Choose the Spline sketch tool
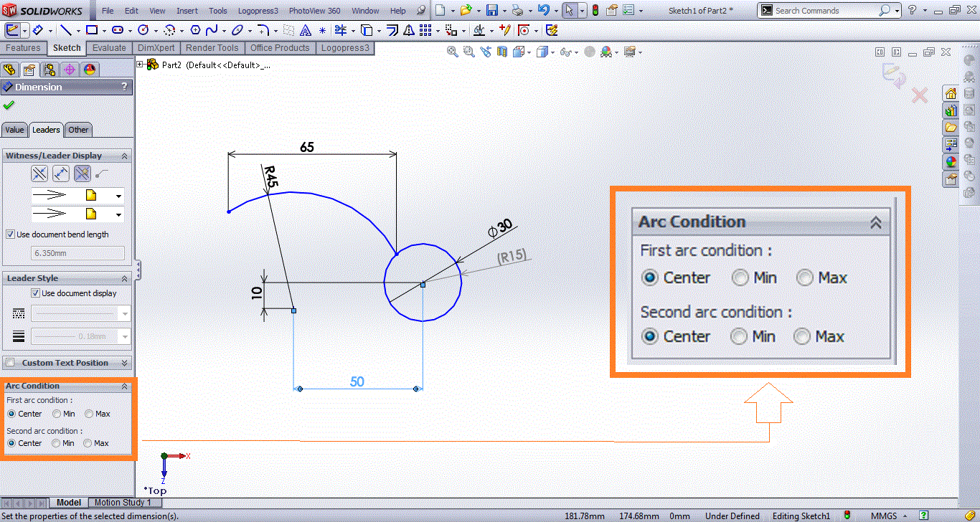The width and height of the screenshot is (980, 522). pyautogui.click(x=212, y=30)
